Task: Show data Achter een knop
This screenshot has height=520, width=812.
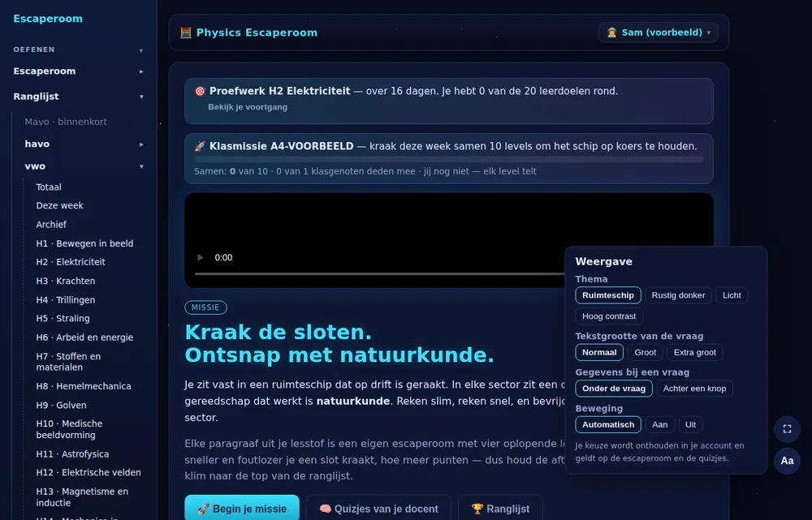Action: click(694, 389)
